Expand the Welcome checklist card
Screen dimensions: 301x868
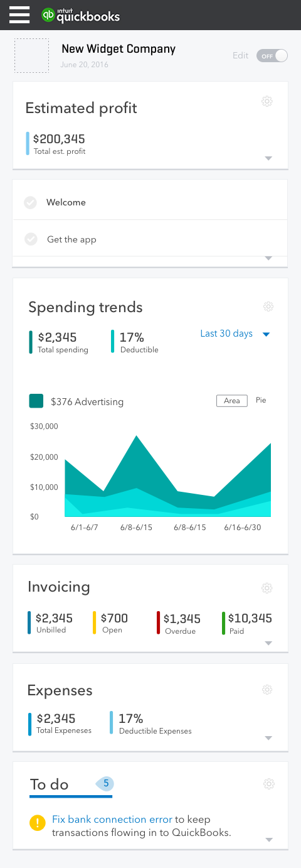coord(268,258)
